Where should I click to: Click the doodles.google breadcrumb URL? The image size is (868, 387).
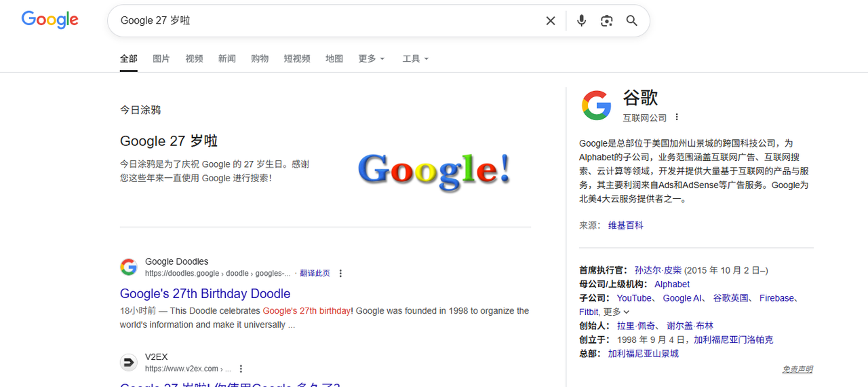coord(218,274)
